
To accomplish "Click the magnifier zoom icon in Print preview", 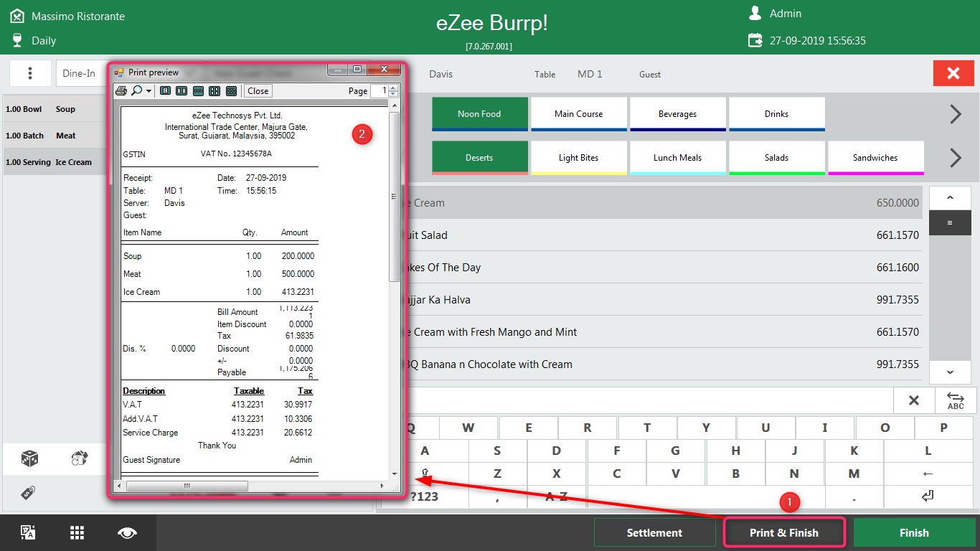I will point(136,91).
